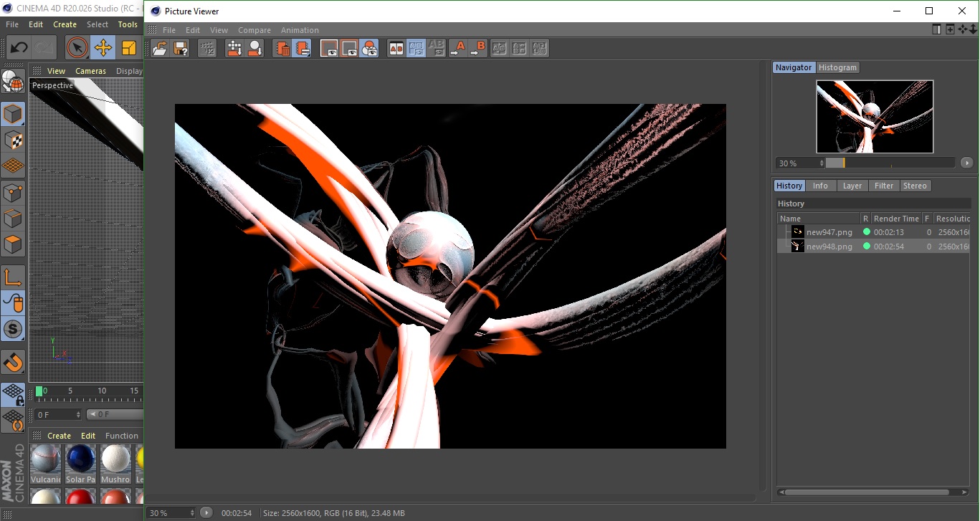980x521 pixels.
Task: Click the Difference AB eye icon
Action: [x=436, y=49]
